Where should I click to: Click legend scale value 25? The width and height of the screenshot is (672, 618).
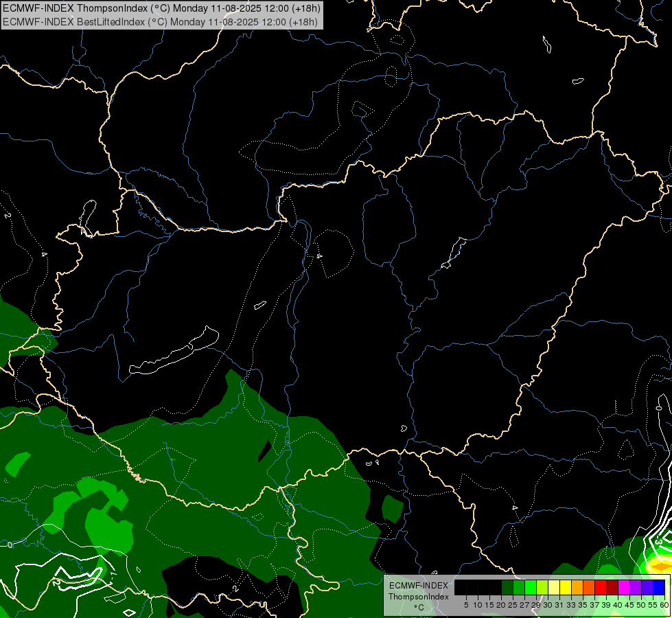[x=513, y=605]
